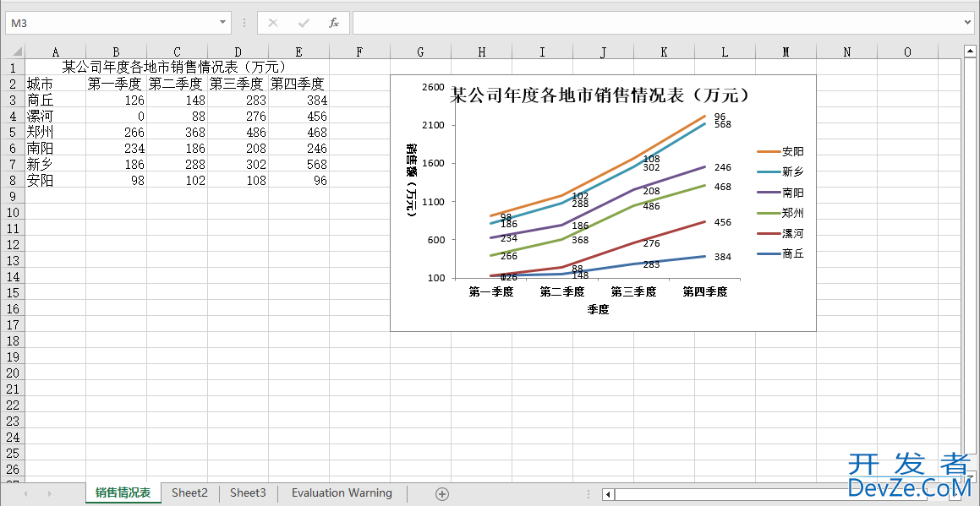This screenshot has width=980, height=506.
Task: Click the 2600 value on the vertical axis
Action: point(432,87)
